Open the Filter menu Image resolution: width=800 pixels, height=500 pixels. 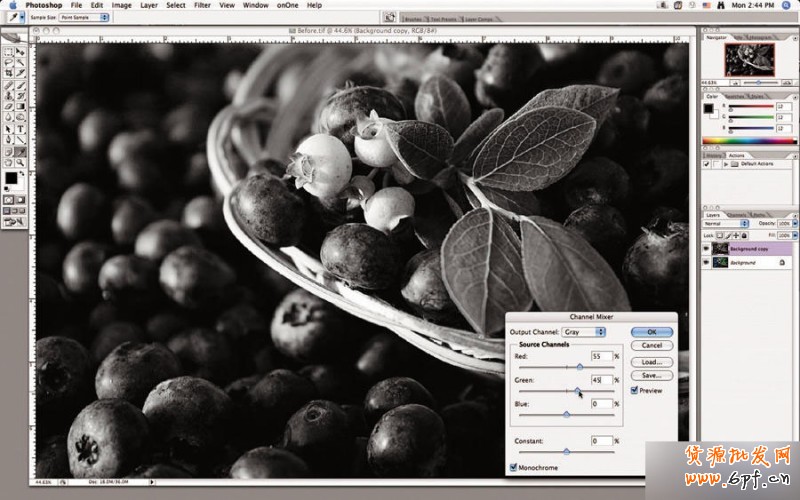(x=202, y=5)
